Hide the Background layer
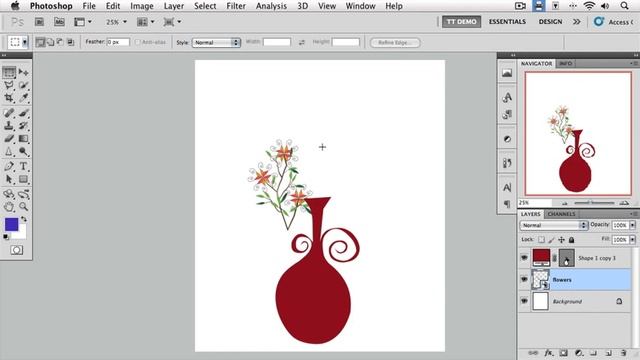 pos(524,301)
